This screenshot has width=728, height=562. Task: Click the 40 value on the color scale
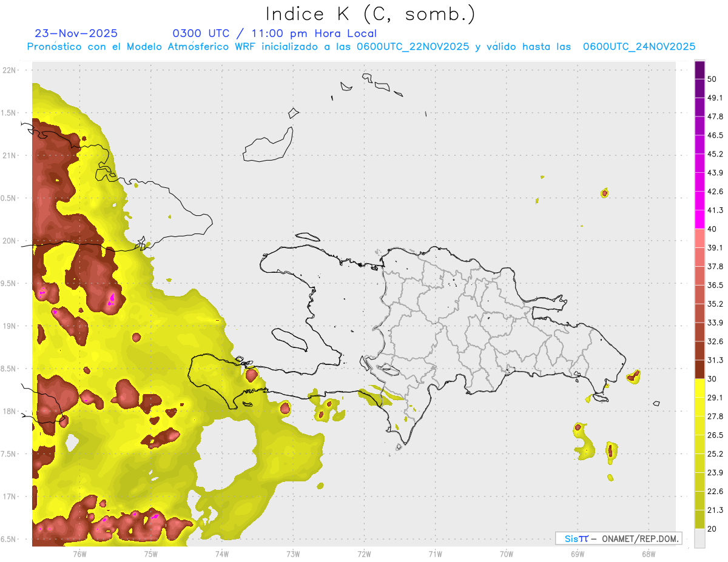712,229
